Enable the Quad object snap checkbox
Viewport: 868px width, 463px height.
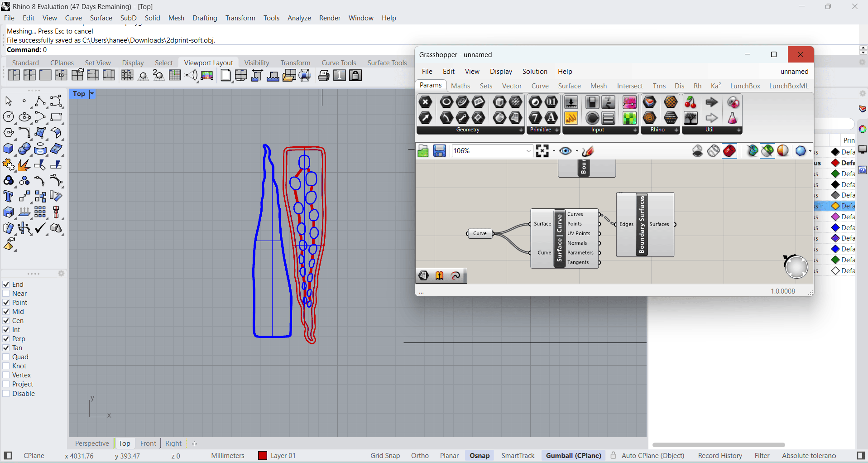[x=6, y=357]
